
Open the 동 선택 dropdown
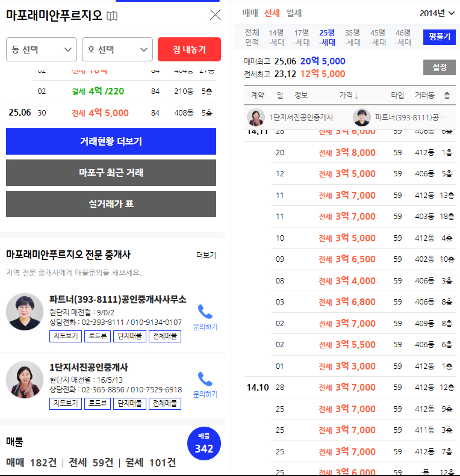[x=42, y=49]
